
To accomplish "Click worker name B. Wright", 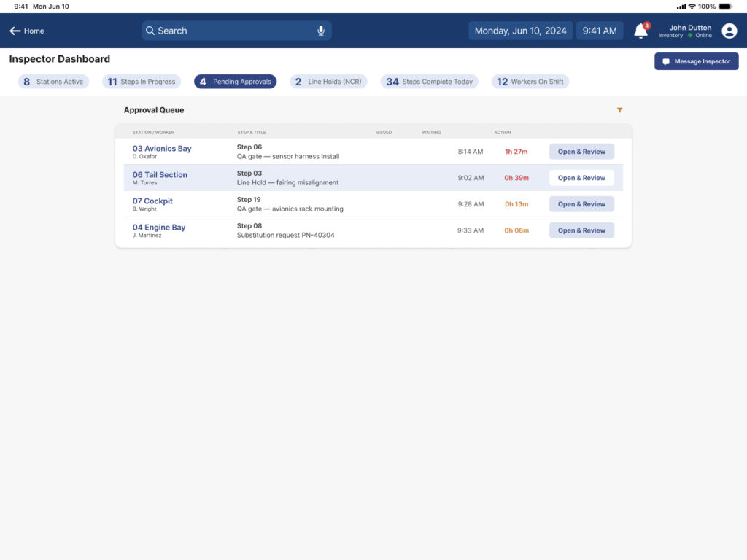I will point(144,209).
